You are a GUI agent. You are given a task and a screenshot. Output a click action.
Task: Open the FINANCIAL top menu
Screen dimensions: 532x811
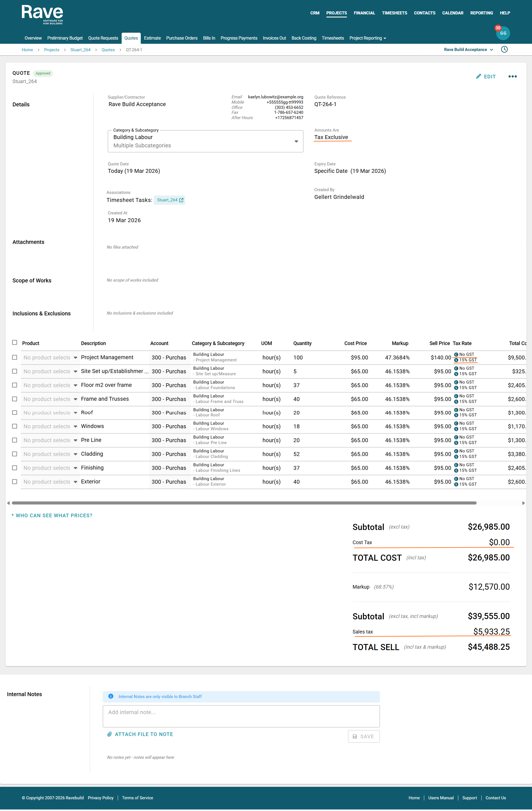click(364, 13)
